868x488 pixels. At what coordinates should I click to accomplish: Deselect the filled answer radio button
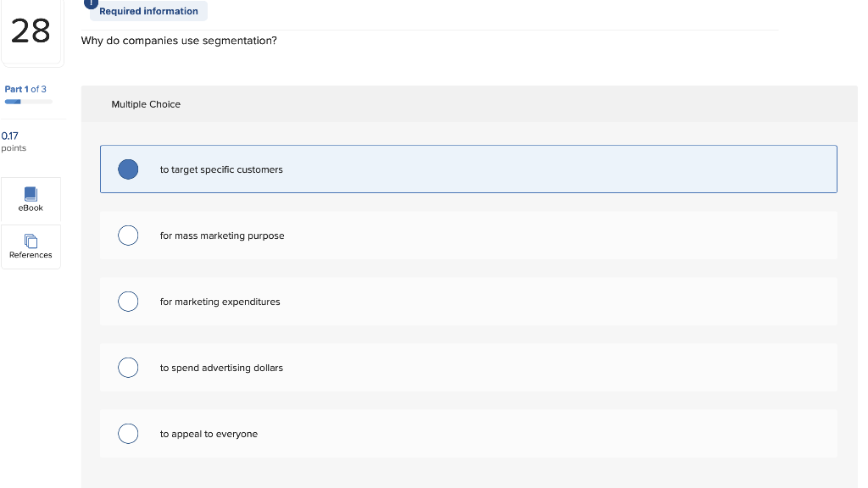click(x=128, y=169)
